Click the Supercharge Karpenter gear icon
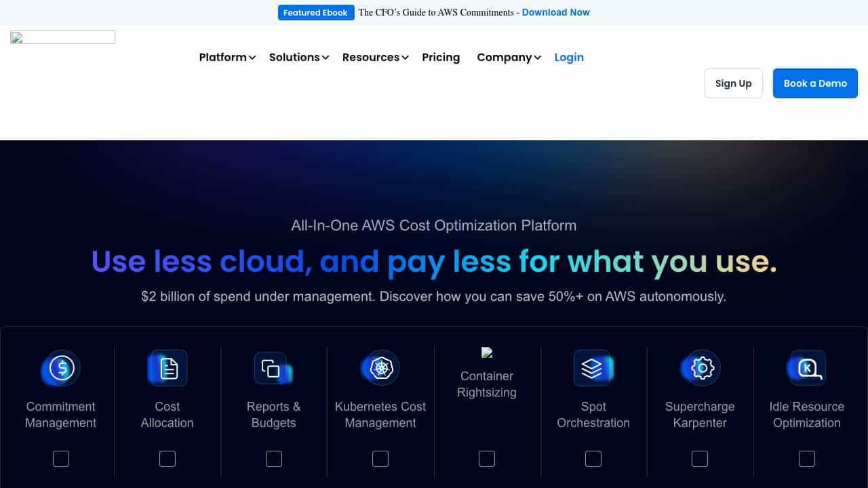868x488 pixels. (700, 368)
